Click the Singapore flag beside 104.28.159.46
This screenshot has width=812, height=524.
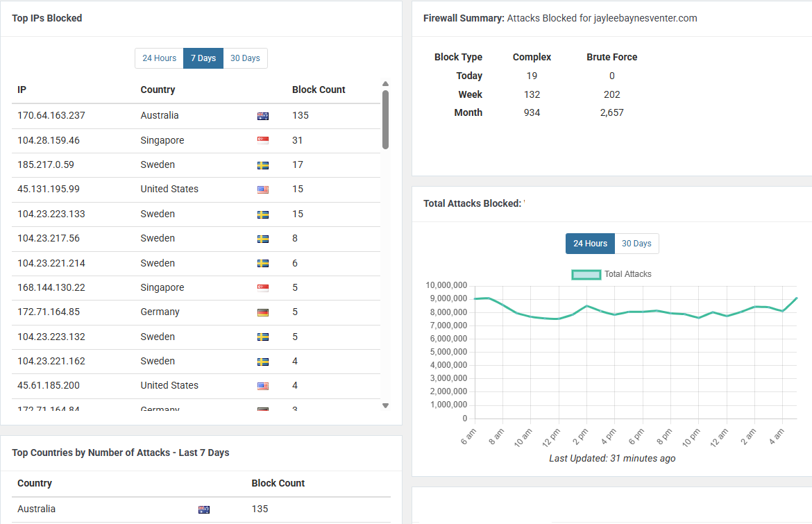click(263, 141)
